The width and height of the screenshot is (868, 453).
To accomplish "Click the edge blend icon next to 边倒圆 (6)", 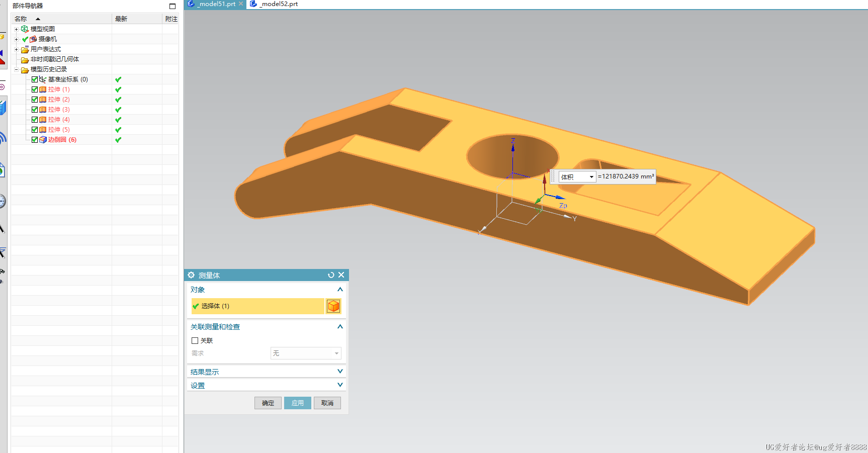I will coord(43,140).
